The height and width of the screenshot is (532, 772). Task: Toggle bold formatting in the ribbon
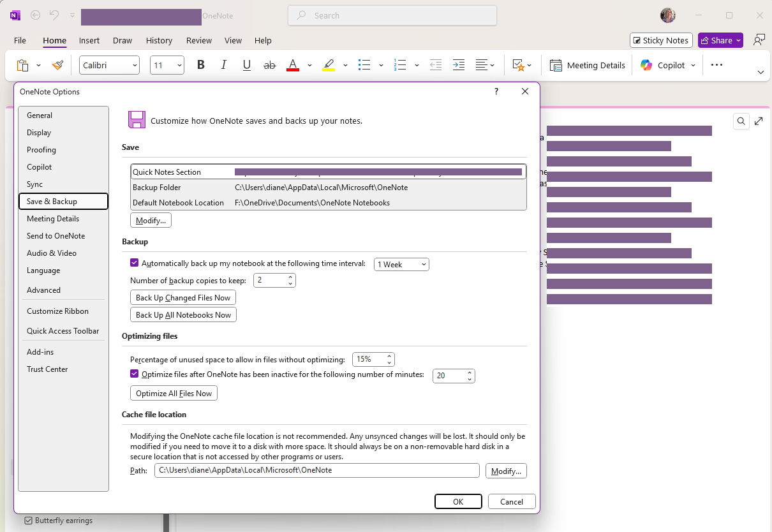point(200,64)
